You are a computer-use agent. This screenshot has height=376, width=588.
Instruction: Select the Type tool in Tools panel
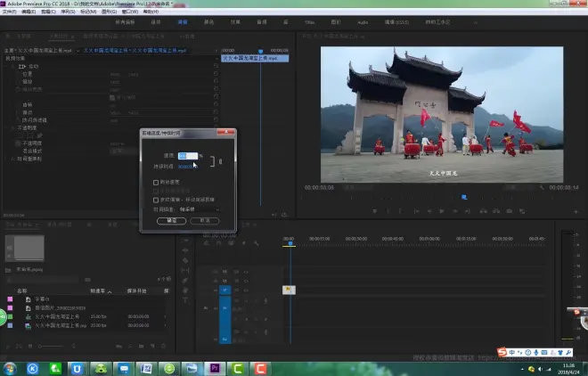185,300
